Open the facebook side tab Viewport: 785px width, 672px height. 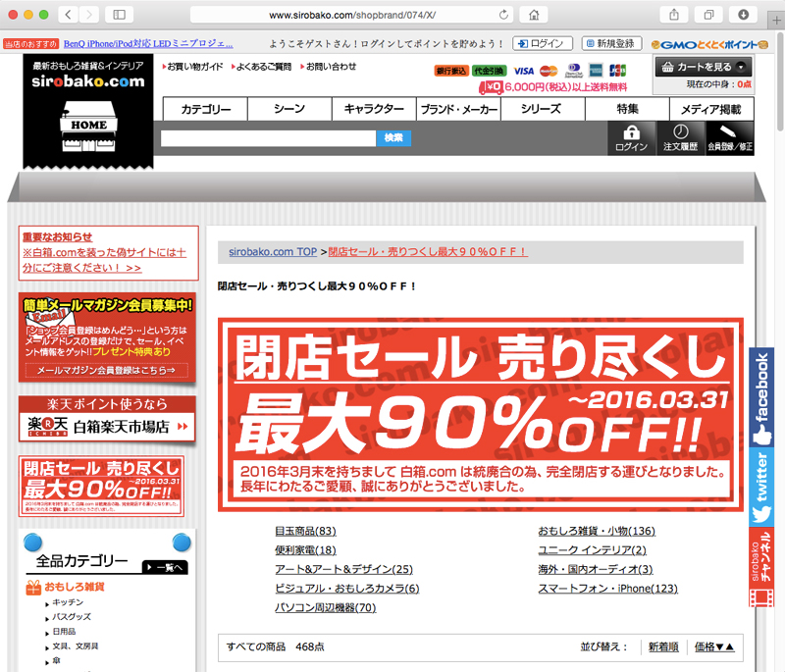coord(761,396)
